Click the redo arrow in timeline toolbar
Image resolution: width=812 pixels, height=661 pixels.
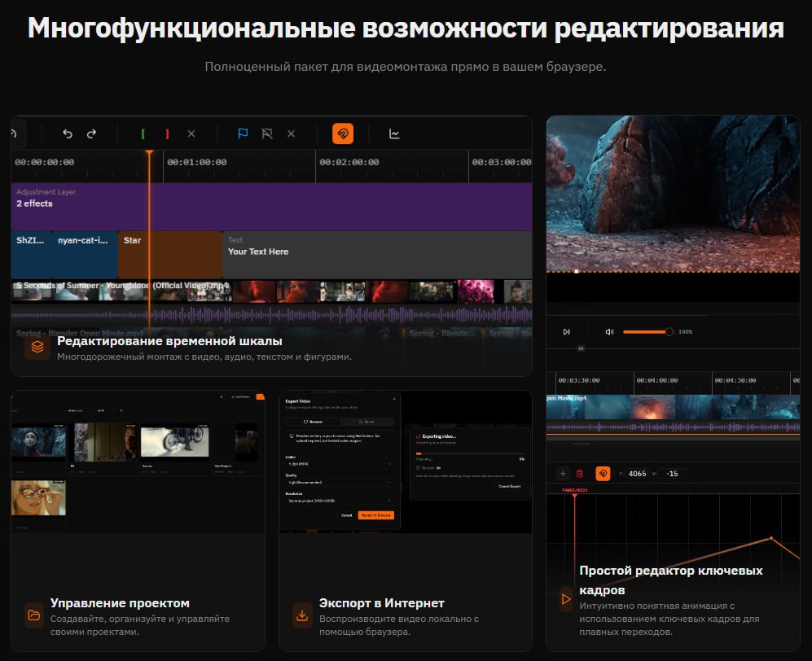coord(91,134)
